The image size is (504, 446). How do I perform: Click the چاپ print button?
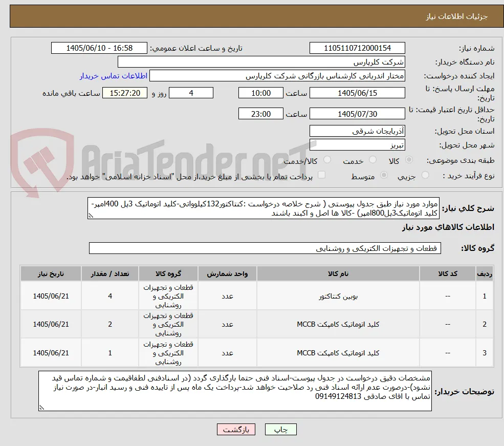pyautogui.click(x=280, y=430)
